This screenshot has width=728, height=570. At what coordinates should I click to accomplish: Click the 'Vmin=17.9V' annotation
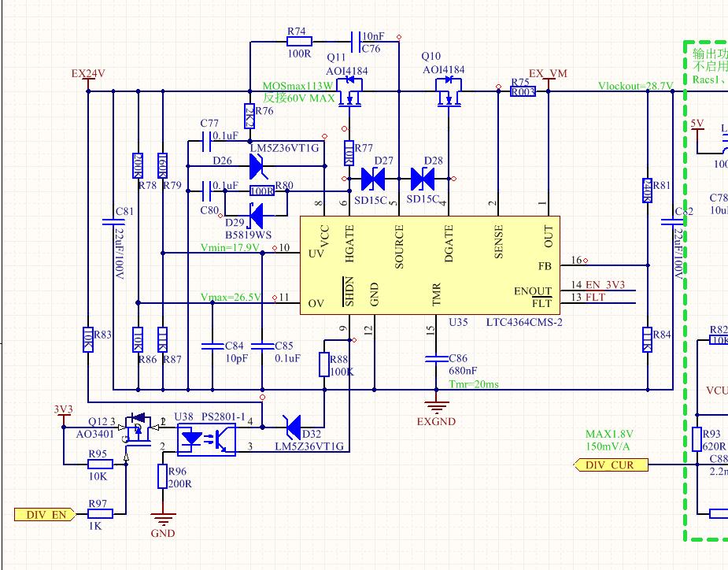[x=230, y=248]
